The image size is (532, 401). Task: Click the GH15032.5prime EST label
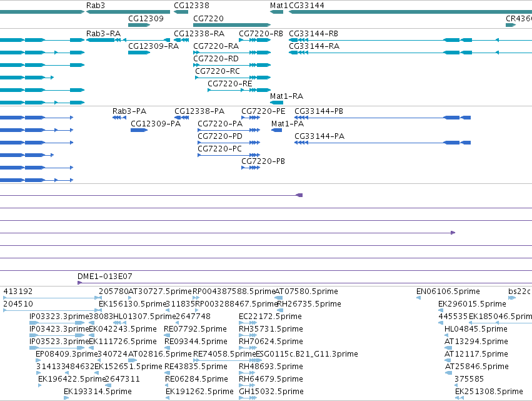coord(271,392)
